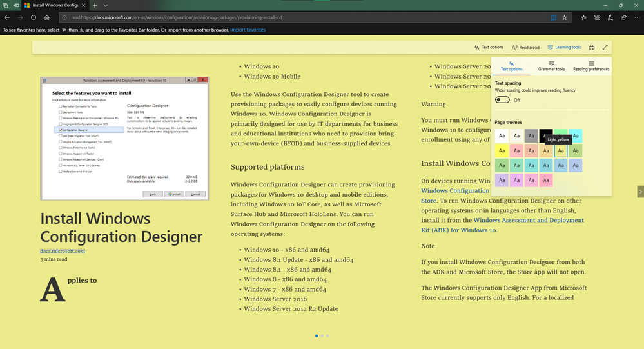
Task: Click the 'Page themes' label
Action: tap(508, 122)
